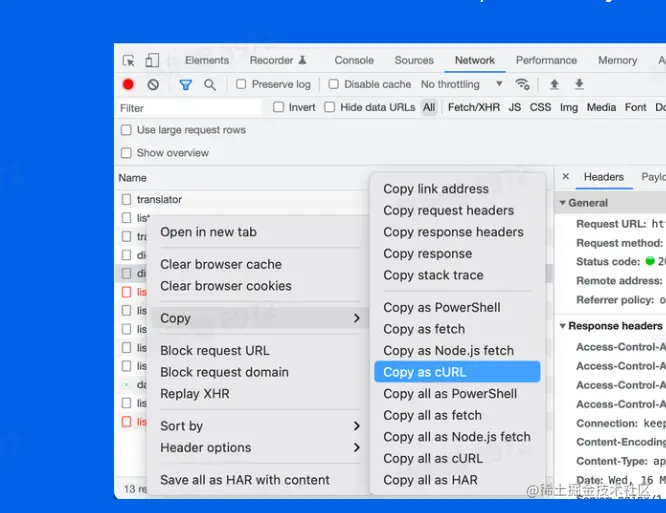Check the Disable cache option
The height and width of the screenshot is (513, 666).
tap(333, 84)
